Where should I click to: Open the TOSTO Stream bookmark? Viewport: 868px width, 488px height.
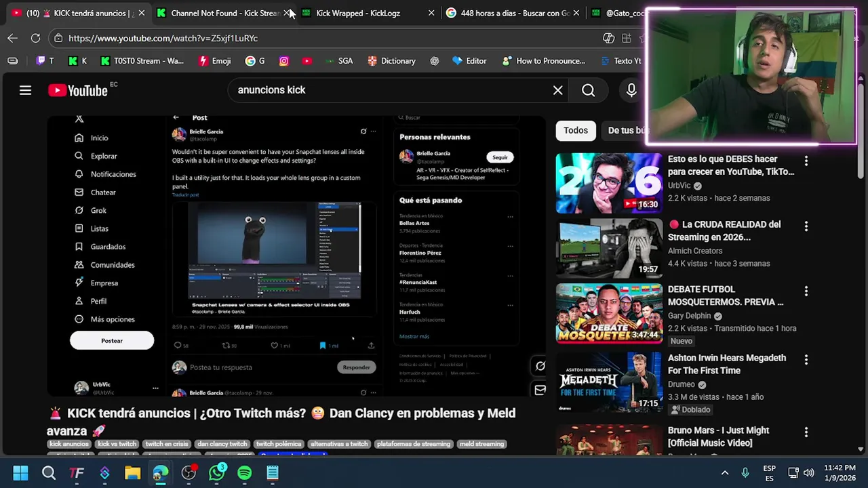142,61
